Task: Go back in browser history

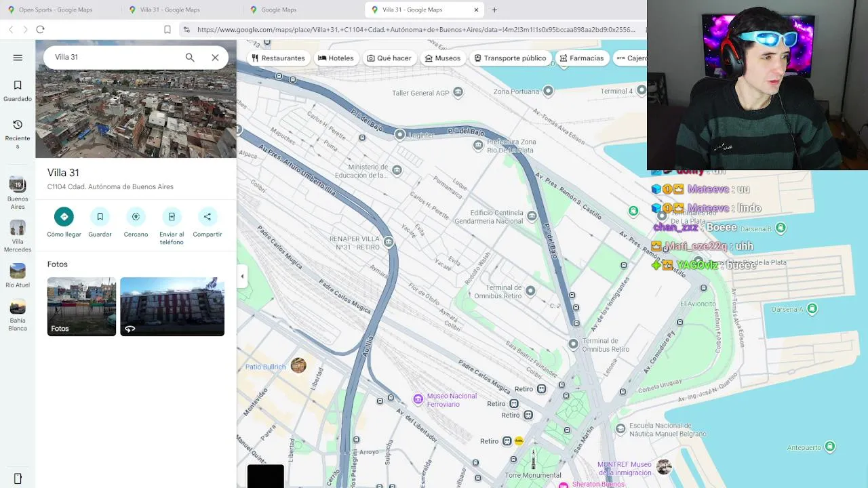Action: coord(11,30)
